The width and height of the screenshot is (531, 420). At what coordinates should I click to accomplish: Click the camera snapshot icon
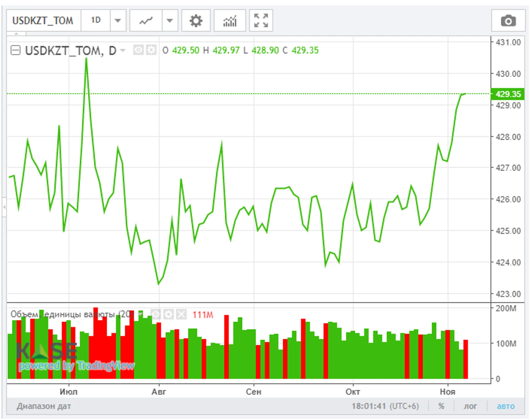click(508, 21)
